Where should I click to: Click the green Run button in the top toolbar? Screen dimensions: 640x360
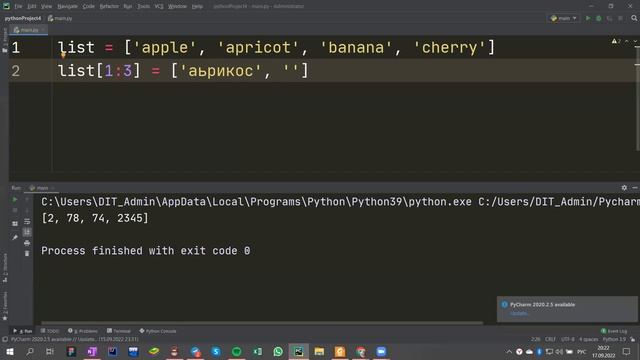(588, 18)
